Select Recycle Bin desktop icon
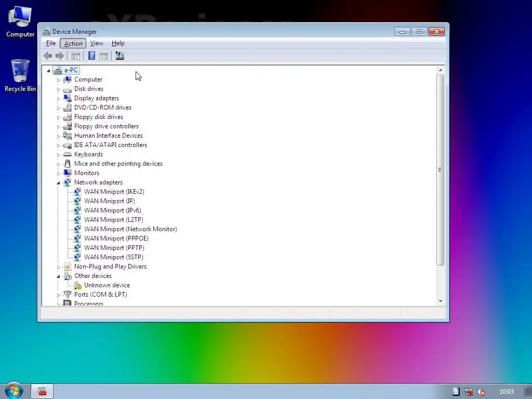Screen dimensions: 532x399 point(20,75)
